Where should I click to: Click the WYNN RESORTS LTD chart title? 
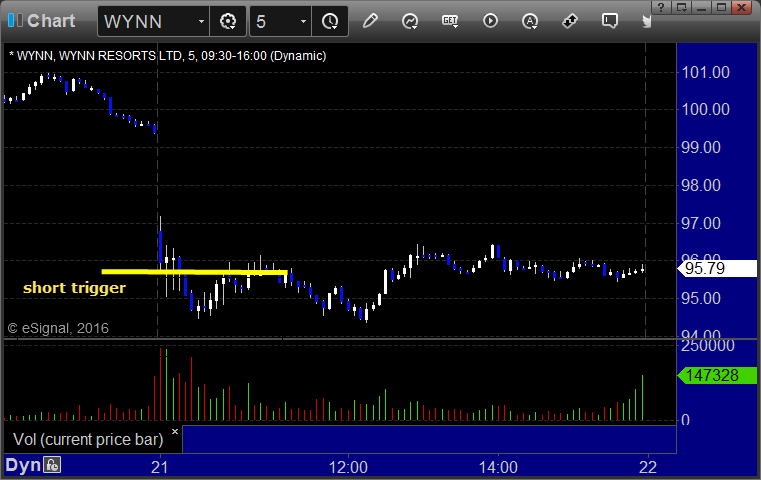pos(167,56)
